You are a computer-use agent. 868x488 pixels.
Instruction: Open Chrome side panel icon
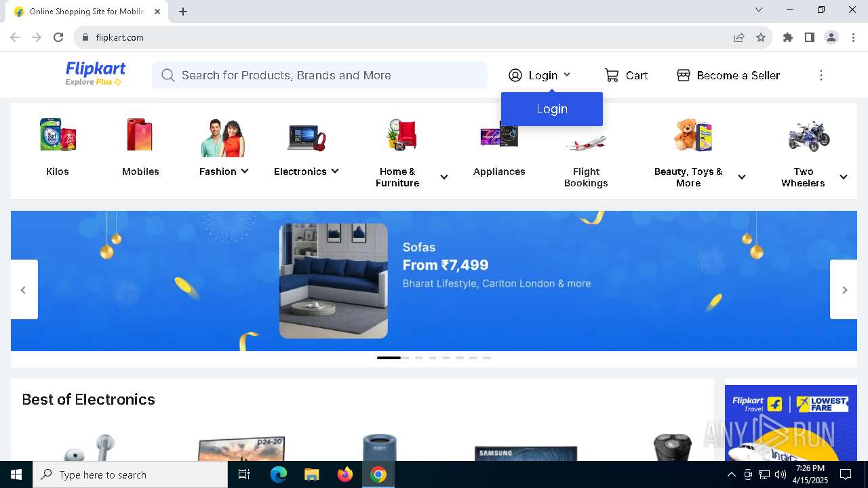point(809,37)
